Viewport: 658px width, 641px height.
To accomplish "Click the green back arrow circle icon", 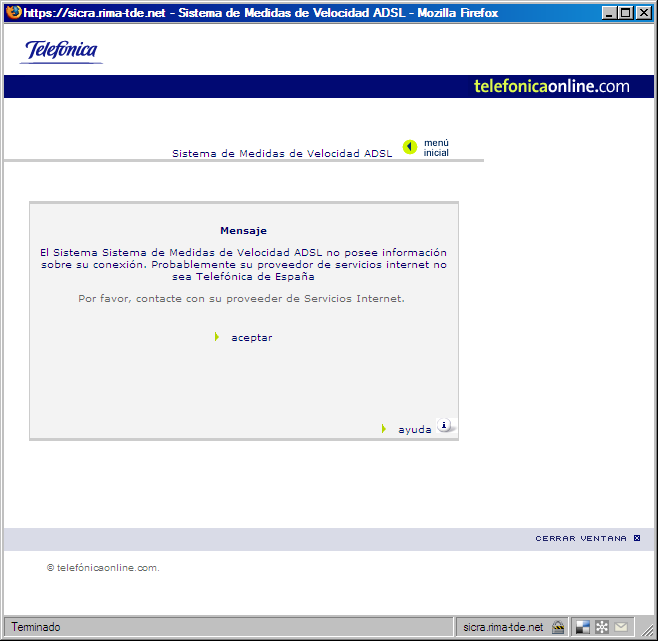I will 410,147.
